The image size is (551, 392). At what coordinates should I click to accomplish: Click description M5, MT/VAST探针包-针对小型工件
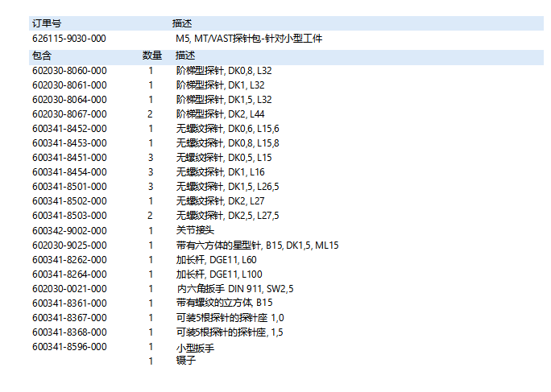[249, 39]
